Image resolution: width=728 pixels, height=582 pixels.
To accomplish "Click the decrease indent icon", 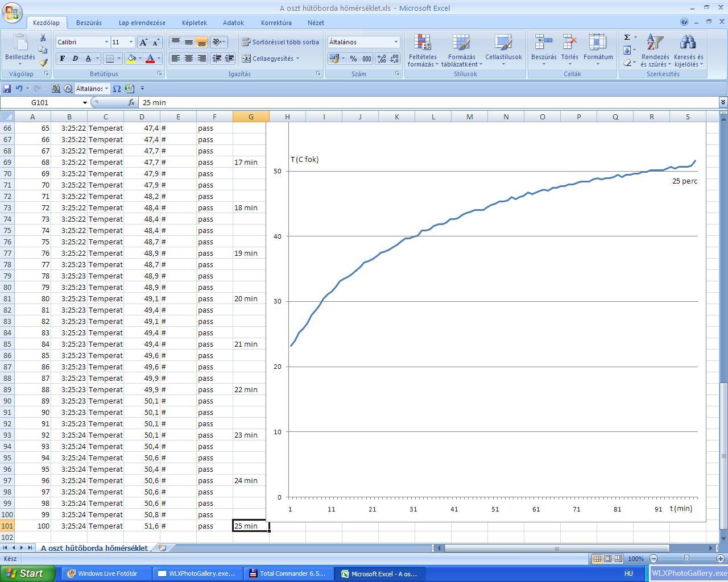I will click(217, 58).
